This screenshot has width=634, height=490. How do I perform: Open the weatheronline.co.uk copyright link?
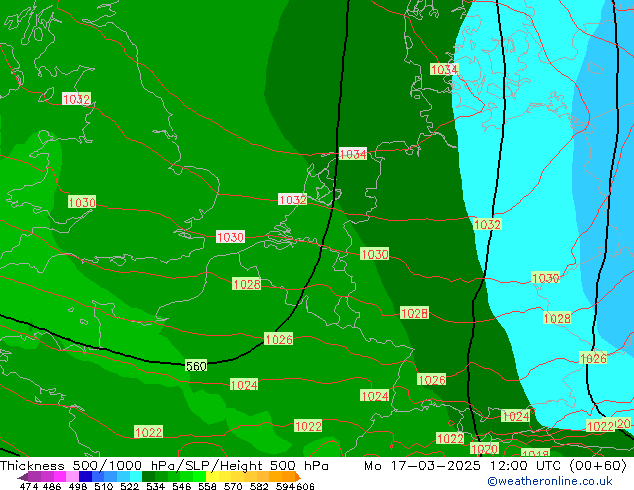tap(550, 481)
